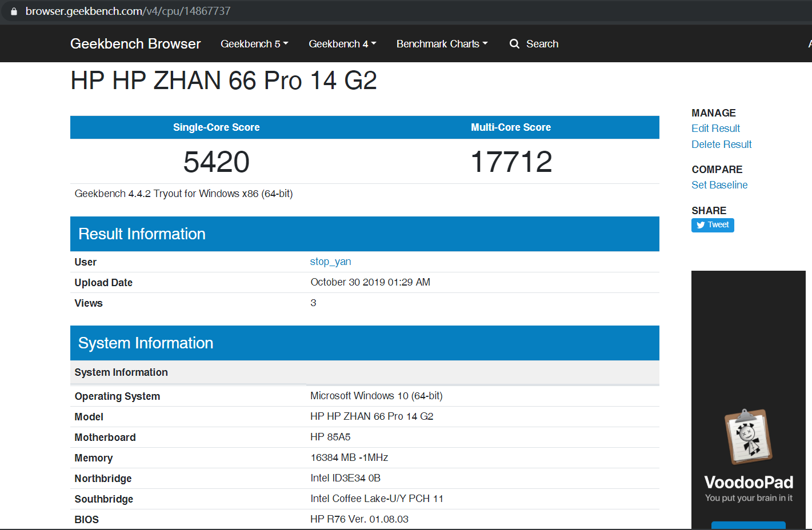Click the Microsoft Windows 10 (64-bit) value
Screen dimensions: 812x530
pos(377,396)
